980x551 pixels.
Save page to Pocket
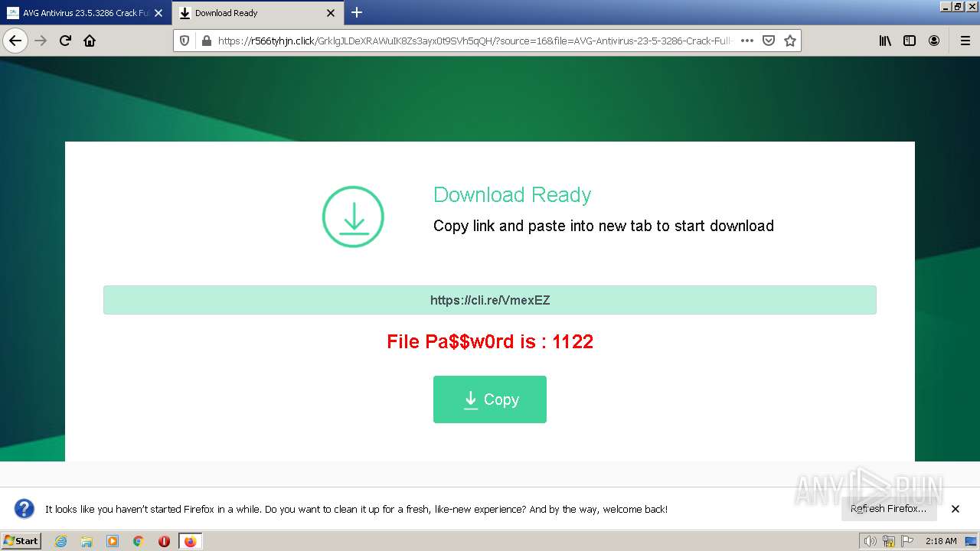pos(769,41)
